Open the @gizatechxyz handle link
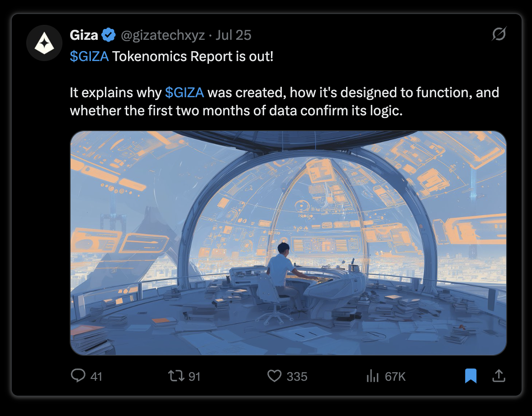 tap(163, 35)
